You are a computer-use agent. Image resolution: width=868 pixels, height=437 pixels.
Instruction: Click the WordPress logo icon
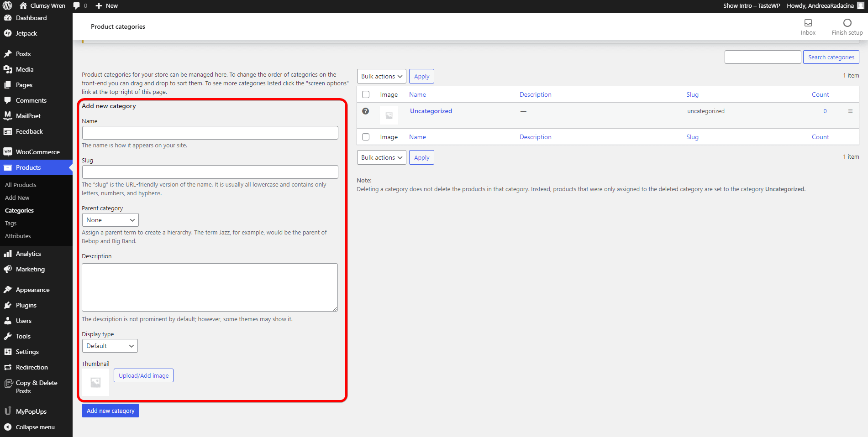pyautogui.click(x=7, y=5)
